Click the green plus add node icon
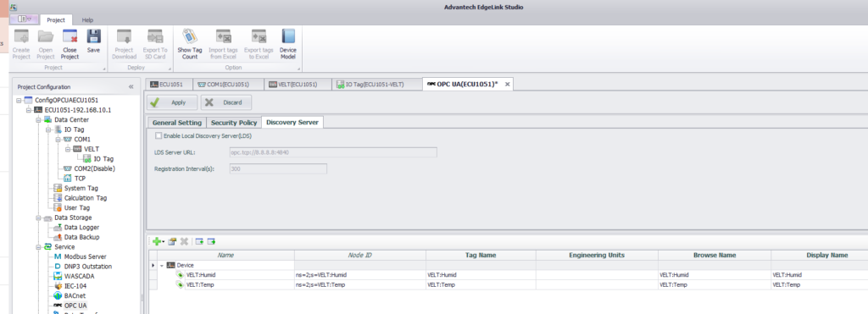 point(157,241)
